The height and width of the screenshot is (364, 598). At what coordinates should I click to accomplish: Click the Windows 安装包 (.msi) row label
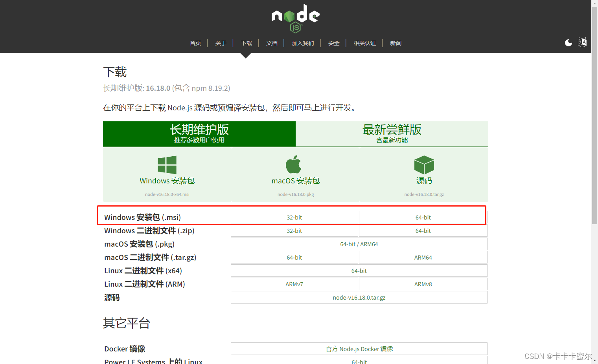tap(142, 218)
